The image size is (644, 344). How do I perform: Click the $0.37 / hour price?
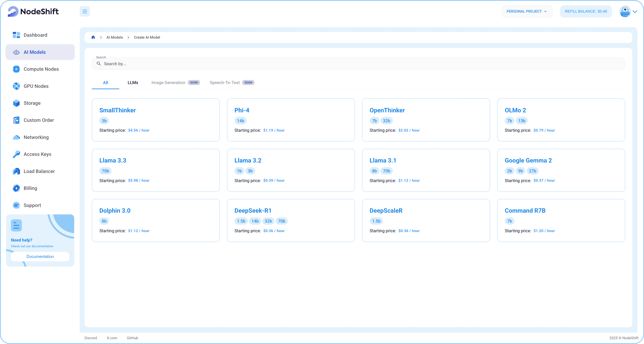[x=544, y=180]
